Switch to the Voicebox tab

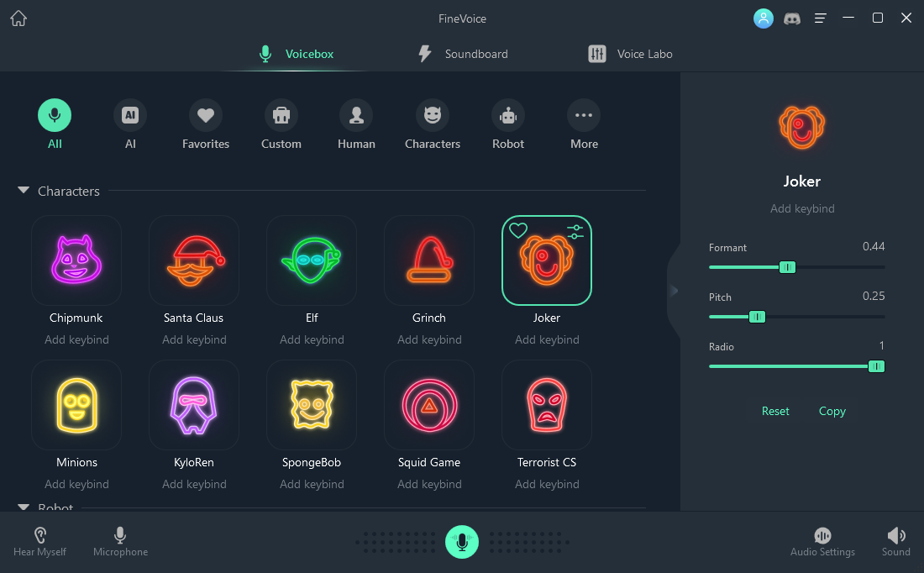(x=297, y=54)
